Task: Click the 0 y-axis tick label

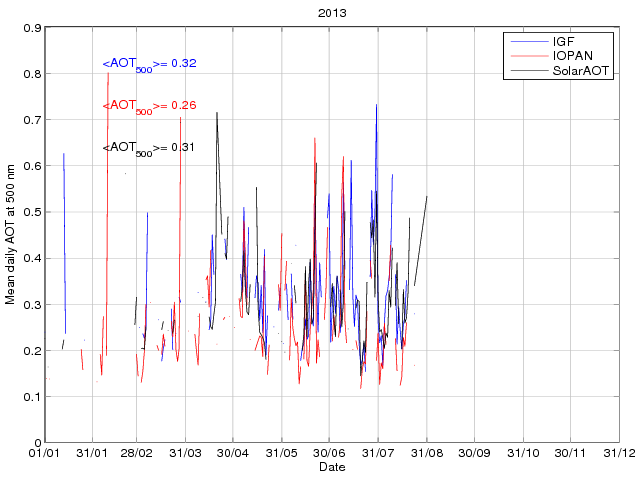Action: tap(37, 443)
